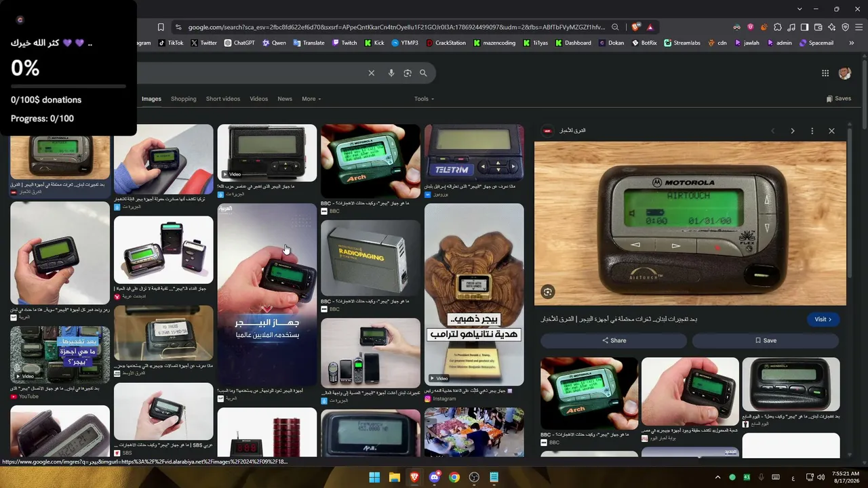
Task: Open the Arch Motorola pager related image
Action: pos(589,393)
